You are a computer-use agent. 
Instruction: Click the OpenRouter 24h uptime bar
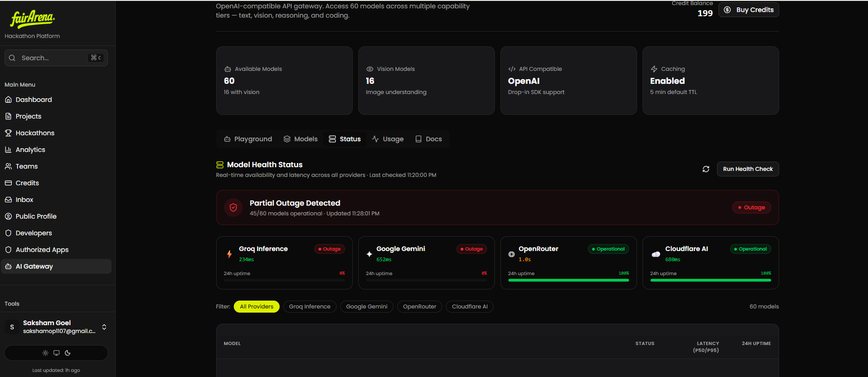(x=568, y=280)
